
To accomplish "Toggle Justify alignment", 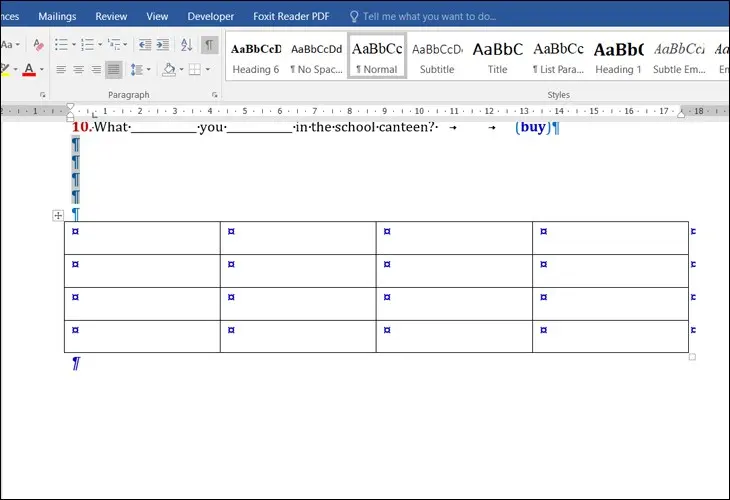I will [114, 70].
